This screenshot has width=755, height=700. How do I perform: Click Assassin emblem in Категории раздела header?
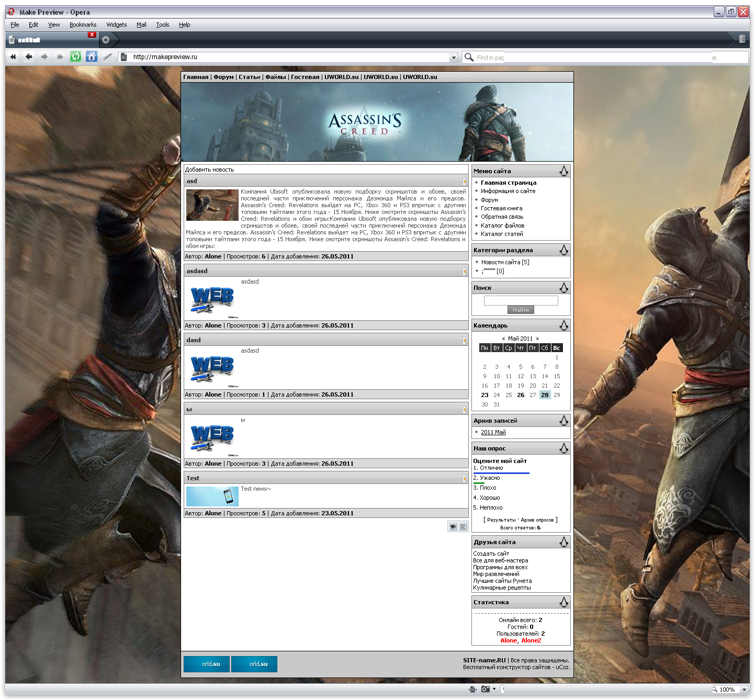click(564, 250)
